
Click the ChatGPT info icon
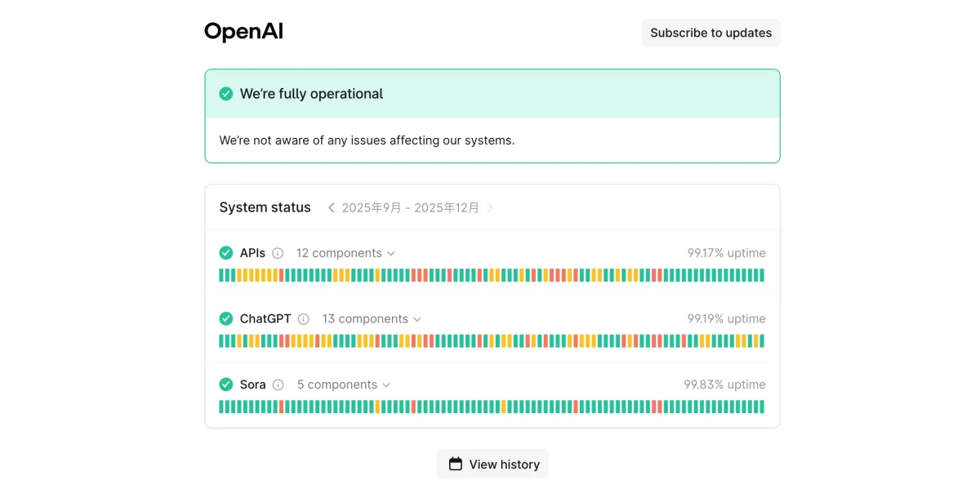304,319
